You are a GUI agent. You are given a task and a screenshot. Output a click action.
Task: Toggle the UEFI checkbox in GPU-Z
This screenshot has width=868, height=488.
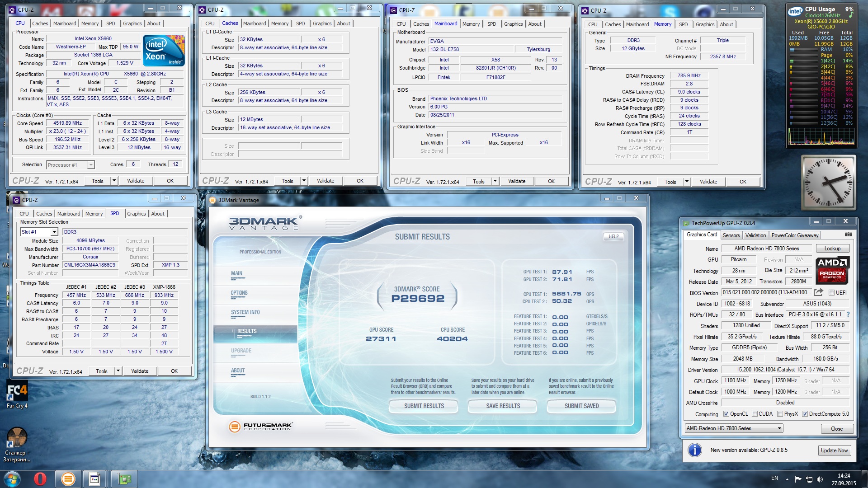831,293
